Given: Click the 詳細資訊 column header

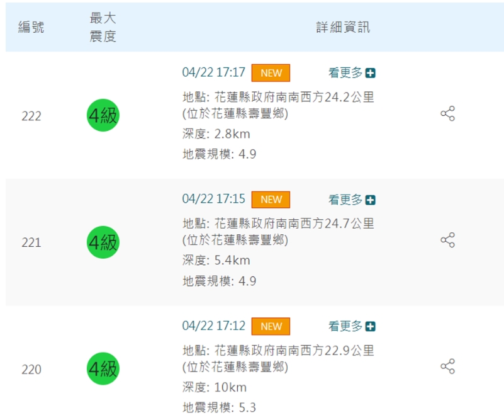Looking at the screenshot, I should pos(343,28).
